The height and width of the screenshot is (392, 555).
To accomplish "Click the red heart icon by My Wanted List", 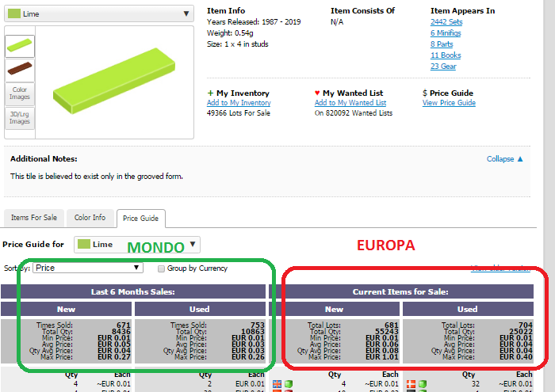I will 317,93.
